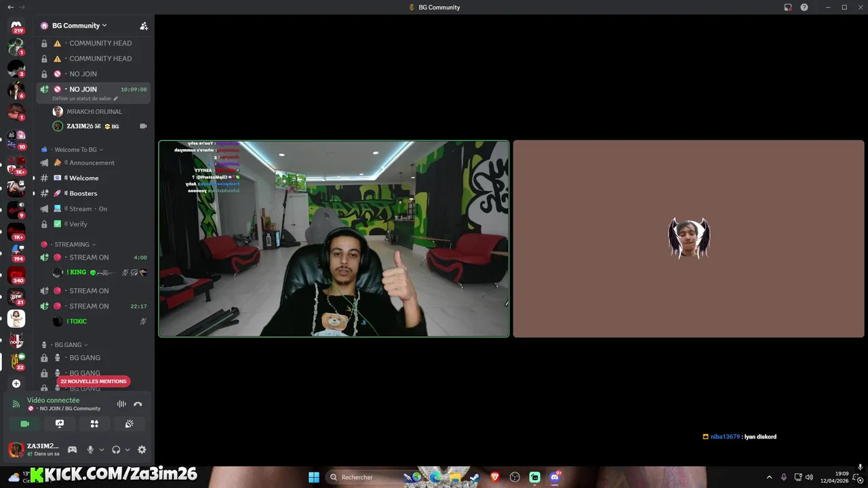Click the invite people icon in the server header
This screenshot has height=488, width=868.
[144, 26]
